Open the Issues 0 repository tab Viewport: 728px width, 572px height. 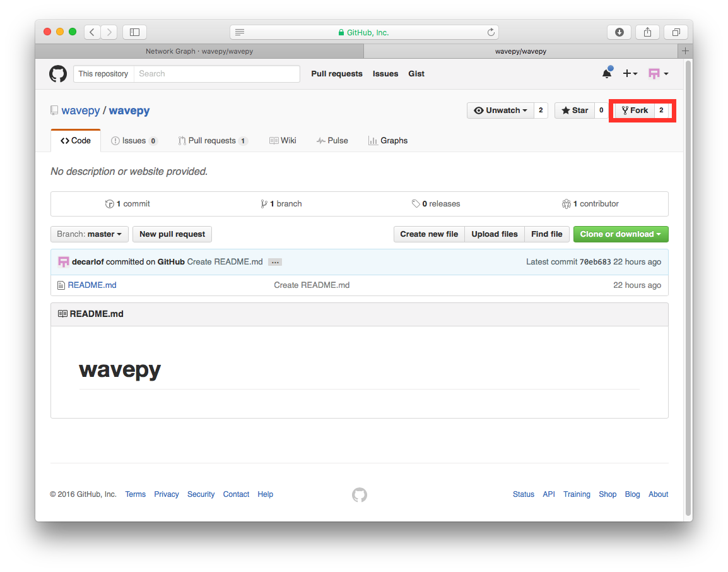pos(134,140)
